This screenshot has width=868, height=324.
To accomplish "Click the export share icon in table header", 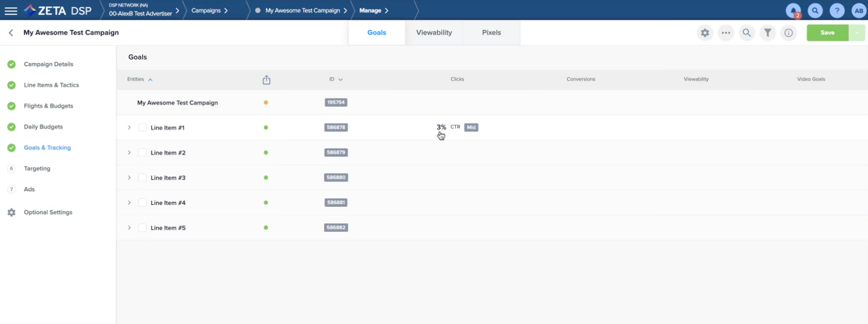I will (267, 80).
